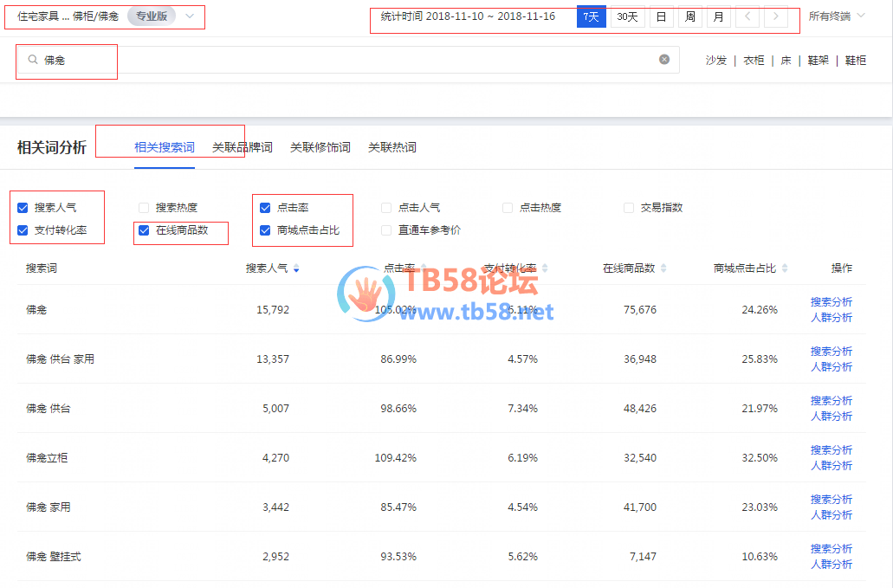
Task: Select the 日 period button
Action: tap(661, 16)
